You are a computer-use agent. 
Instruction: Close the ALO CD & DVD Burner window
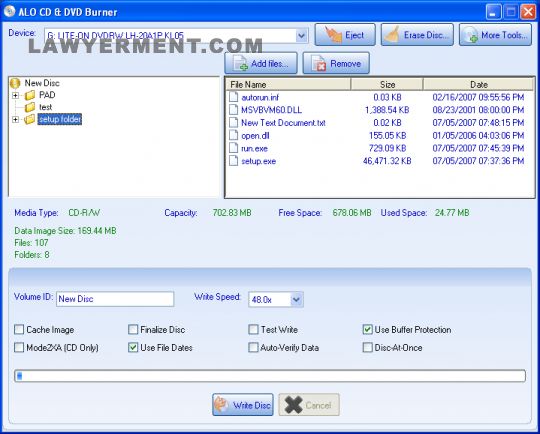528,12
